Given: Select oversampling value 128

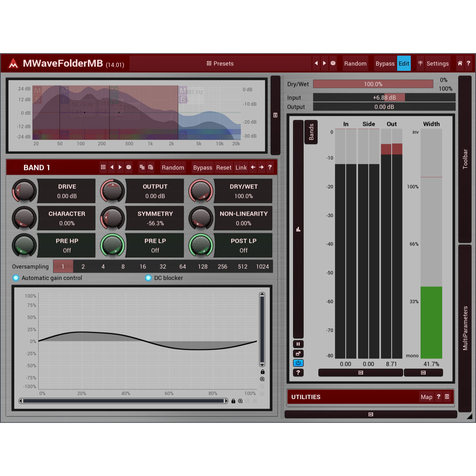Looking at the screenshot, I should (203, 266).
